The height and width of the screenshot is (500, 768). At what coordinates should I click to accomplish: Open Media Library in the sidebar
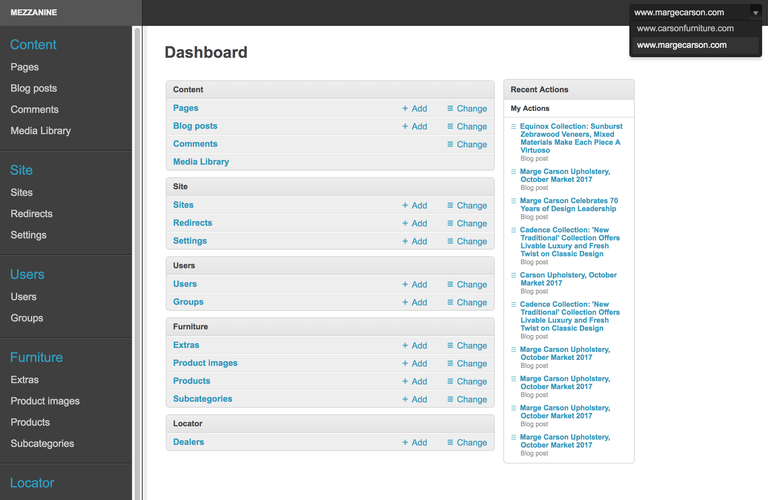click(40, 131)
